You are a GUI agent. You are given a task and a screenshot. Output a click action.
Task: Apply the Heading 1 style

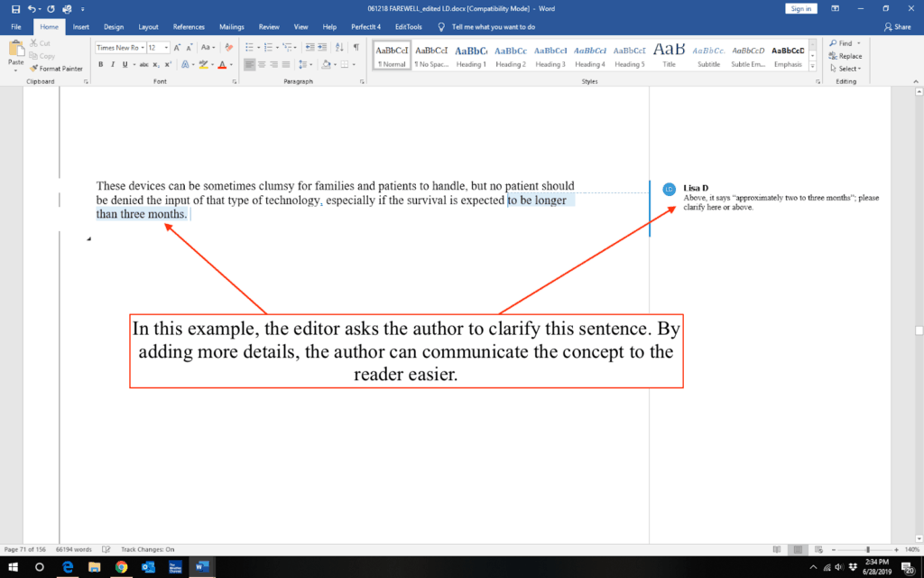(471, 56)
